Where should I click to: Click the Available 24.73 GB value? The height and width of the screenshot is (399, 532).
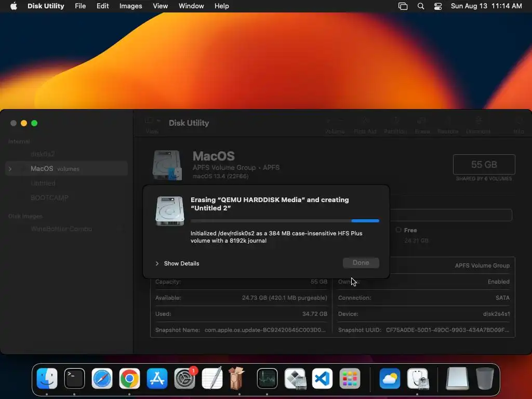click(x=284, y=298)
